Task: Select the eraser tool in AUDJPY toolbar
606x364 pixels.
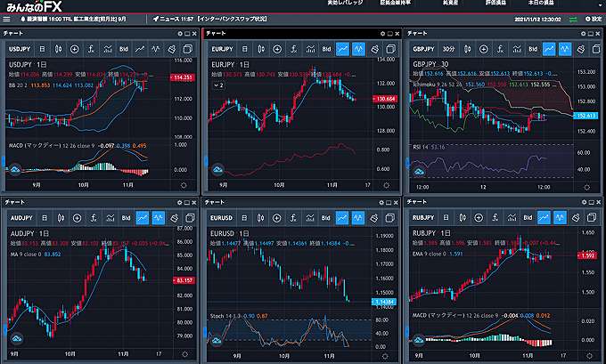Action: point(175,218)
